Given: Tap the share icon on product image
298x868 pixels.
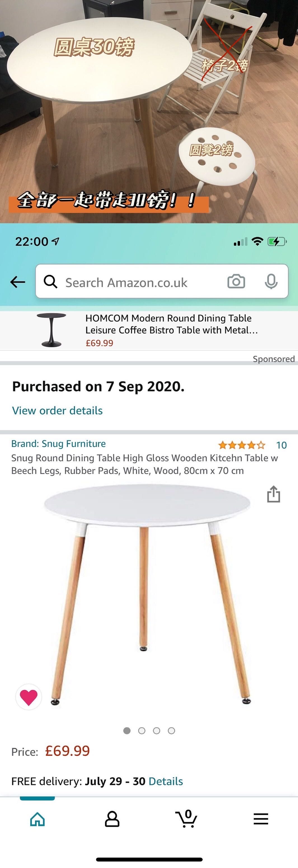Looking at the screenshot, I should pos(273,494).
